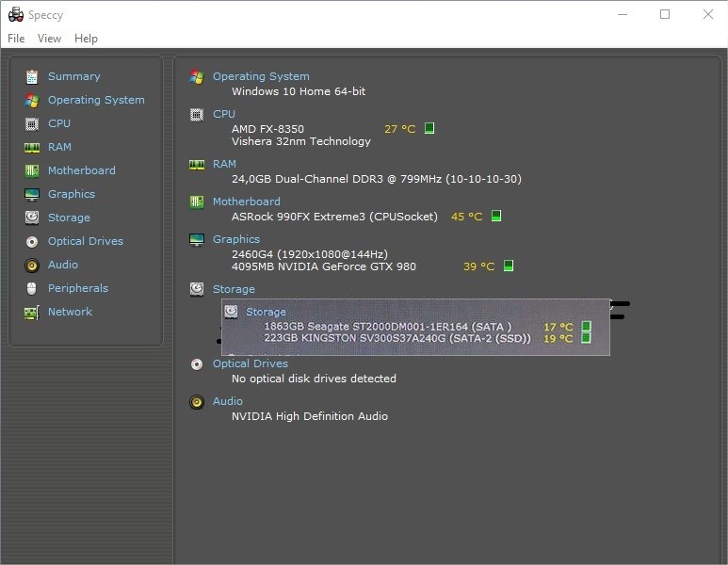Select RAM in the sidebar list
This screenshot has width=728, height=565.
point(59,147)
